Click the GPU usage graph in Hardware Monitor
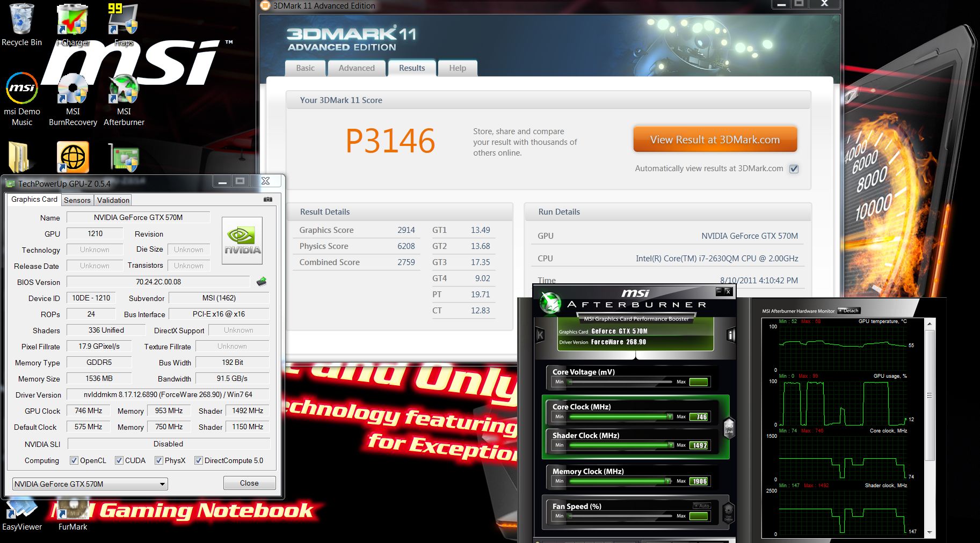 pos(843,402)
